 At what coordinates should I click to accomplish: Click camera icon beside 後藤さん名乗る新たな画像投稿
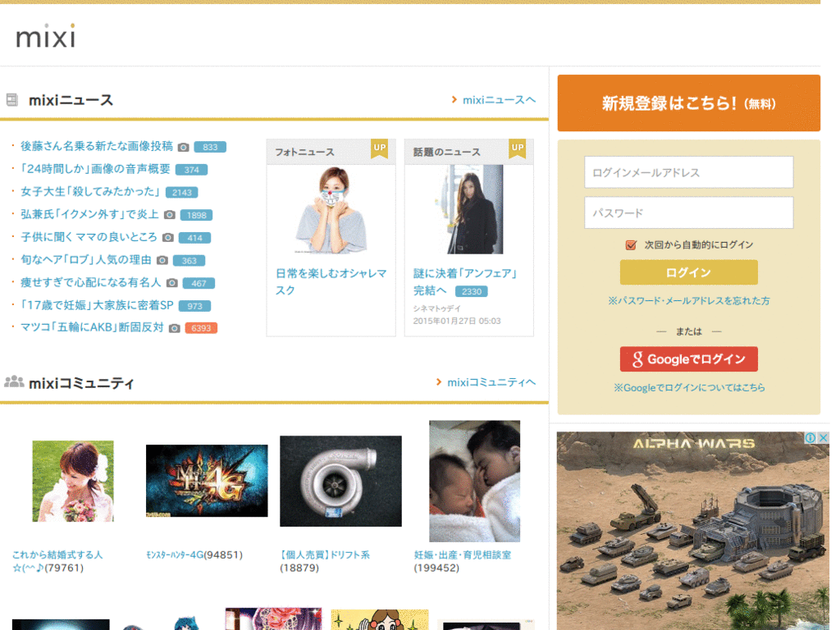click(x=183, y=147)
